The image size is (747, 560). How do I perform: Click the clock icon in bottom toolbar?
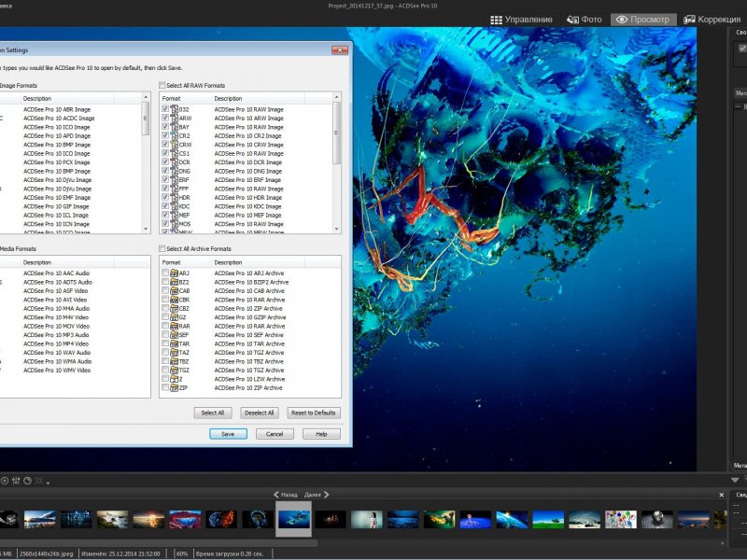(28, 481)
